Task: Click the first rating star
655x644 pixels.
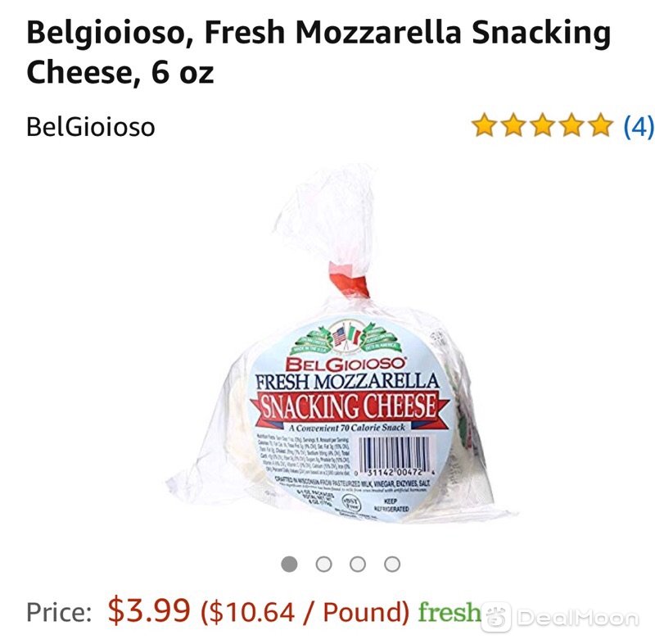Action: point(484,125)
